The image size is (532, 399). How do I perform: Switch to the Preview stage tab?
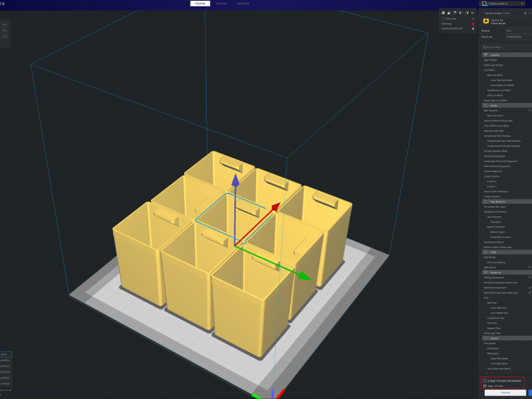pyautogui.click(x=221, y=4)
